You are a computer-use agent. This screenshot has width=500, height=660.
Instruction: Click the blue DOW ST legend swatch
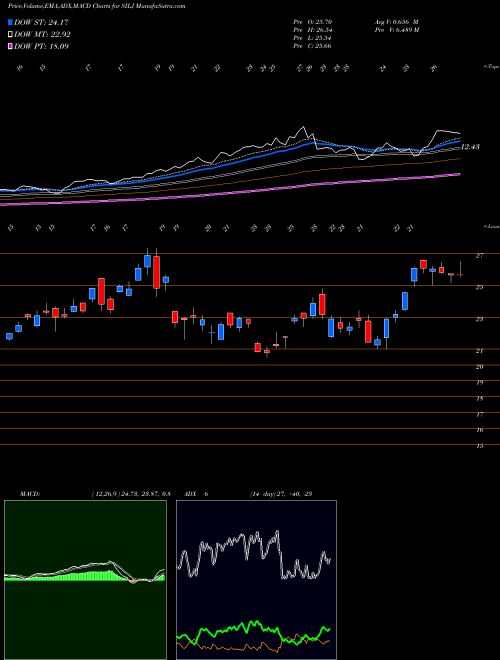tap(11, 23)
